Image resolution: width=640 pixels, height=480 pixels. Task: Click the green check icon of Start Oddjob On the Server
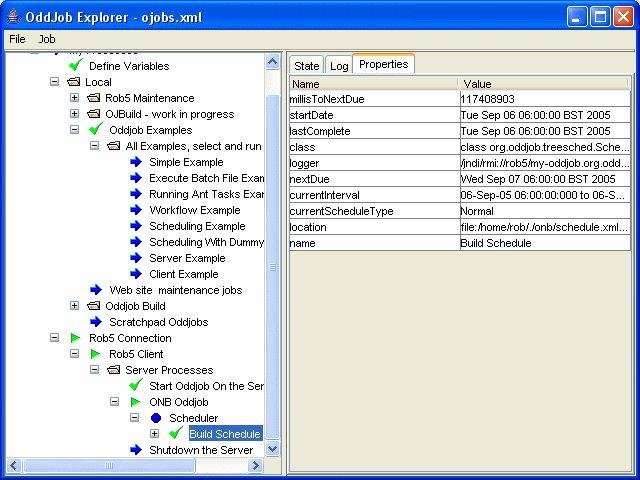[136, 385]
